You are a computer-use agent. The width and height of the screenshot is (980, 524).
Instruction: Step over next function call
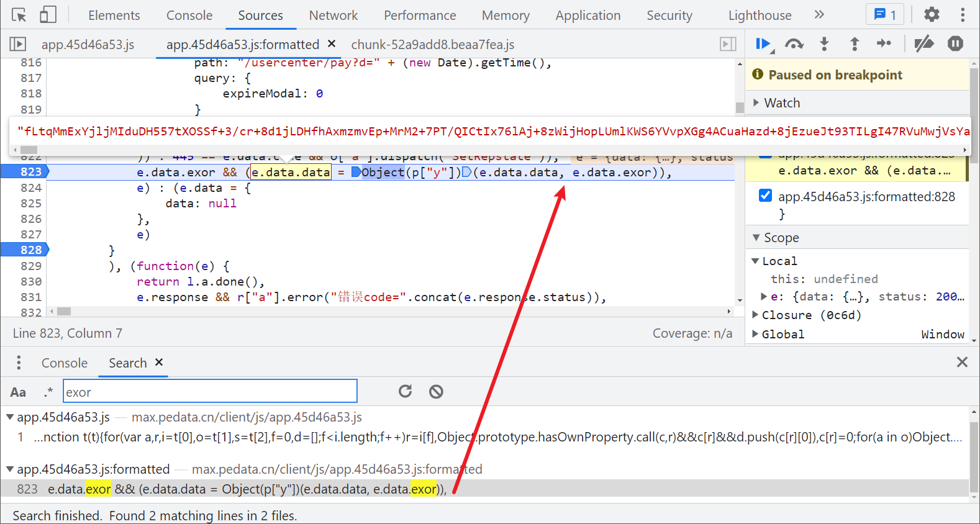pos(794,44)
